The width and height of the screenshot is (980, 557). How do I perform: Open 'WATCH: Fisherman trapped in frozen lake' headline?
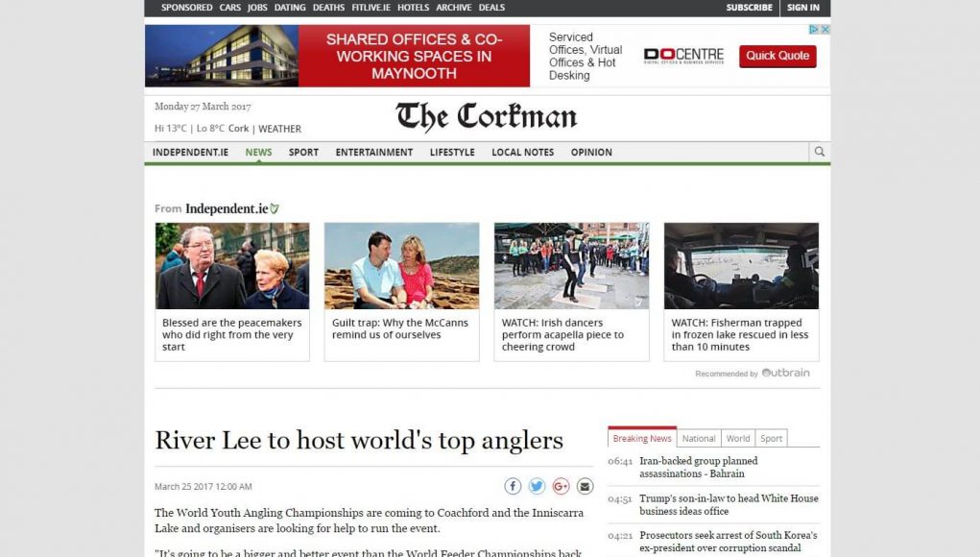[x=740, y=334]
